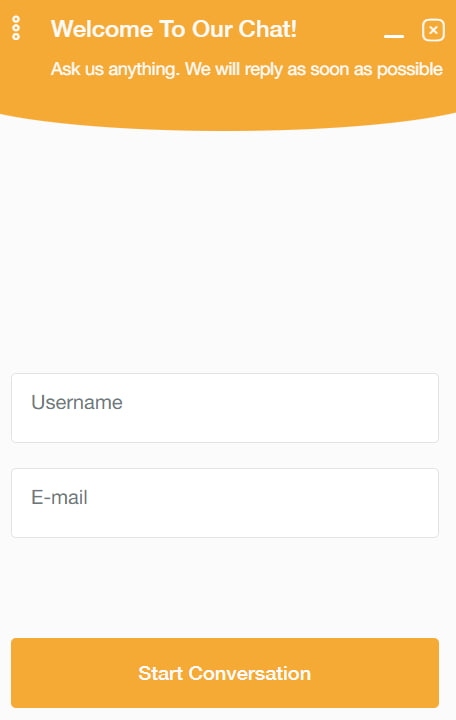The width and height of the screenshot is (456, 720).
Task: Submit the form via Start Conversation
Action: 225,673
